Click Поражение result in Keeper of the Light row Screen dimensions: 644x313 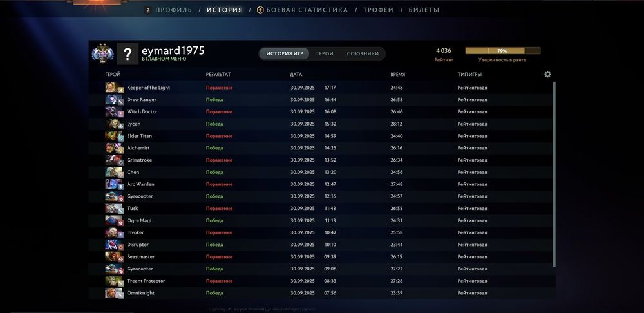tap(220, 88)
